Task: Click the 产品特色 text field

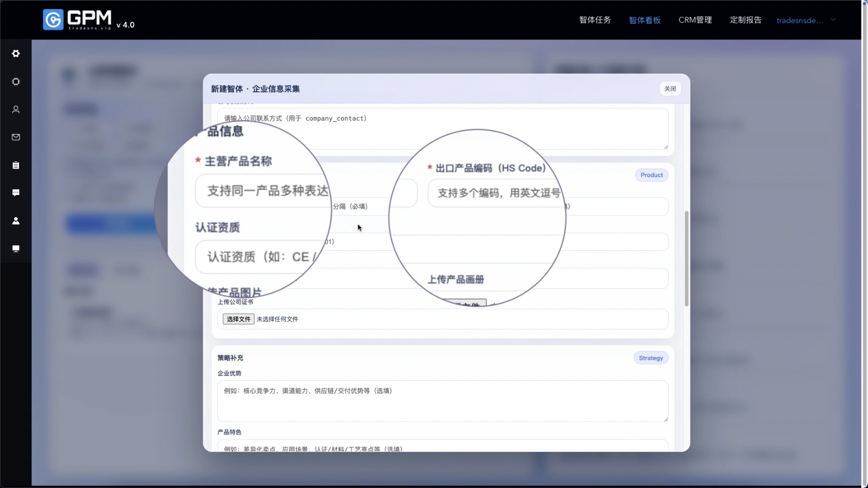Action: coord(443,445)
